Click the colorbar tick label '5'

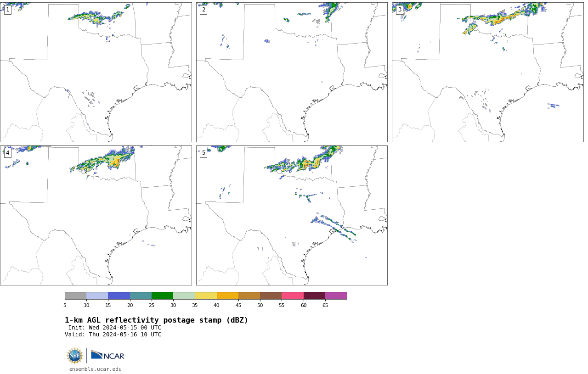(x=65, y=306)
